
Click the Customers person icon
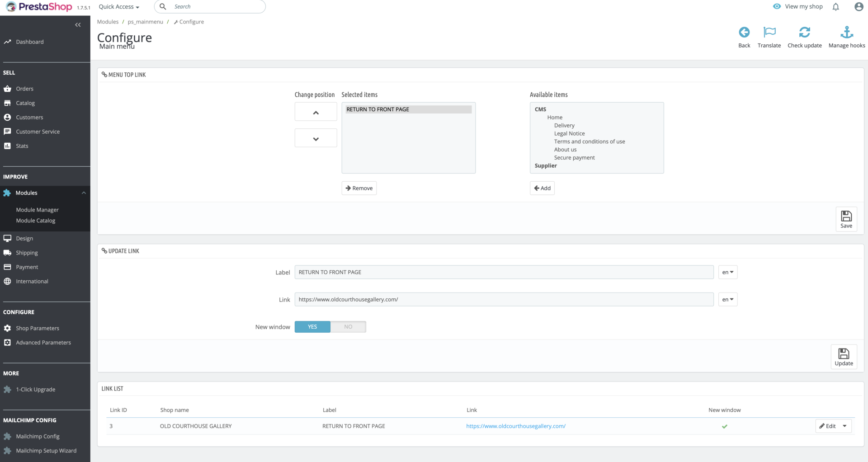(7, 117)
